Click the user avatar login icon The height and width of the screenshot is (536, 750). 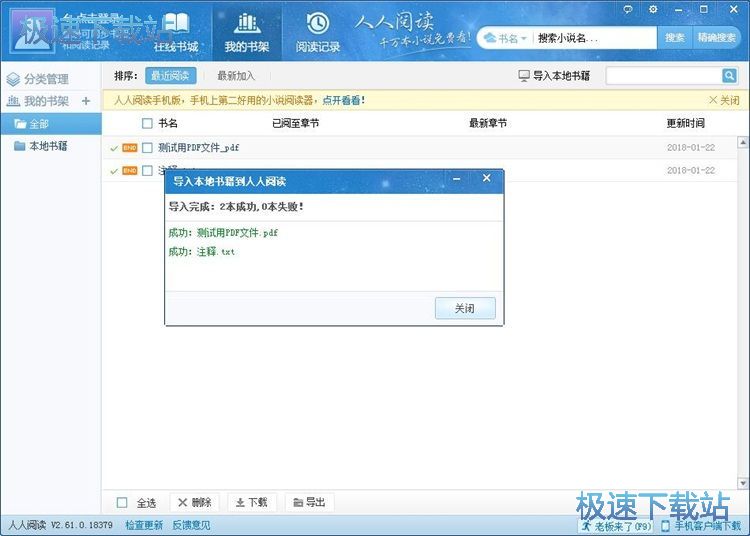(32, 31)
